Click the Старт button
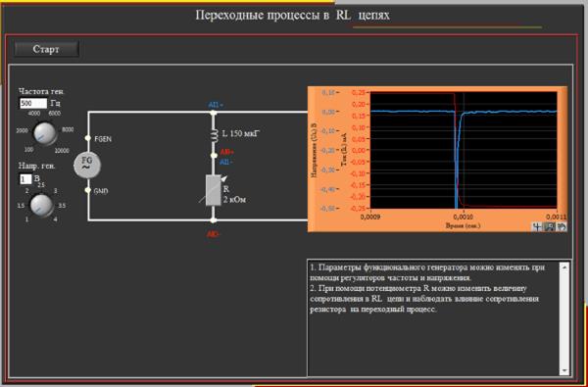Viewport: 588px width, 387px height. 46,49
